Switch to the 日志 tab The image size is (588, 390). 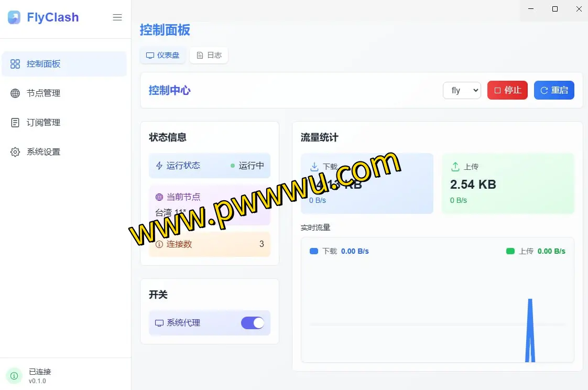tap(209, 55)
